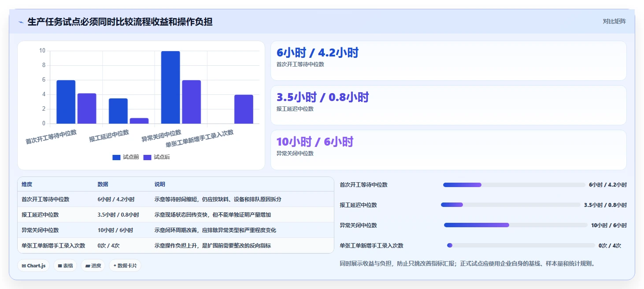This screenshot has height=289, width=644.
Task: Click the 试点前 bar for 报工延迟中位数
Action: 118,111
